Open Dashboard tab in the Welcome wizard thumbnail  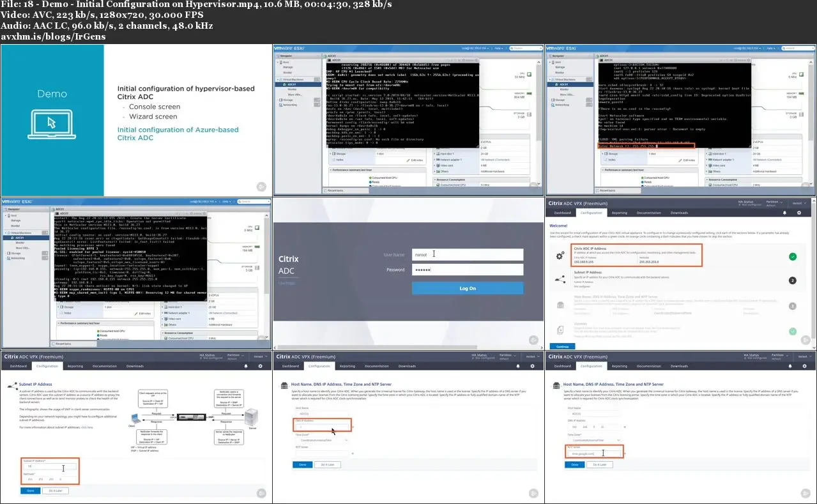(x=562, y=213)
